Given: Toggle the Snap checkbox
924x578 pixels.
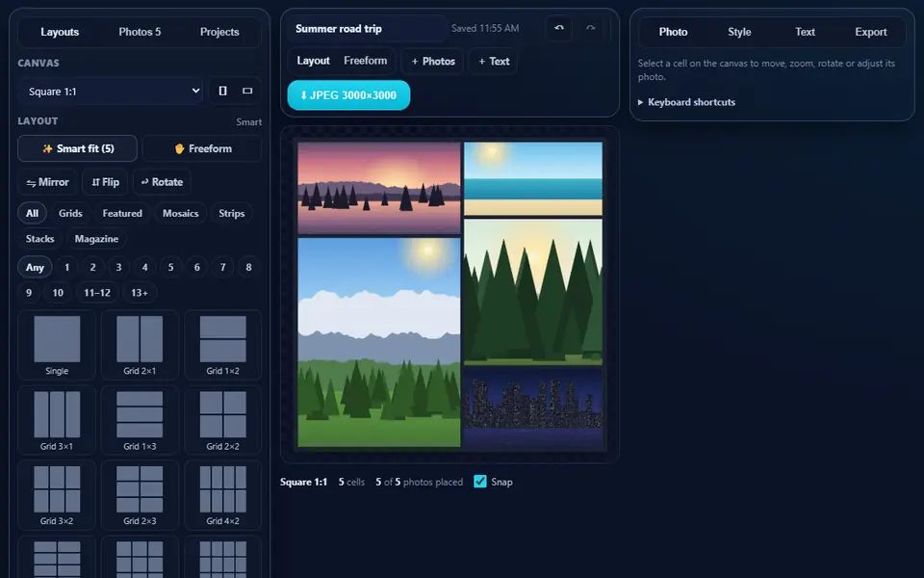Looking at the screenshot, I should click(480, 482).
